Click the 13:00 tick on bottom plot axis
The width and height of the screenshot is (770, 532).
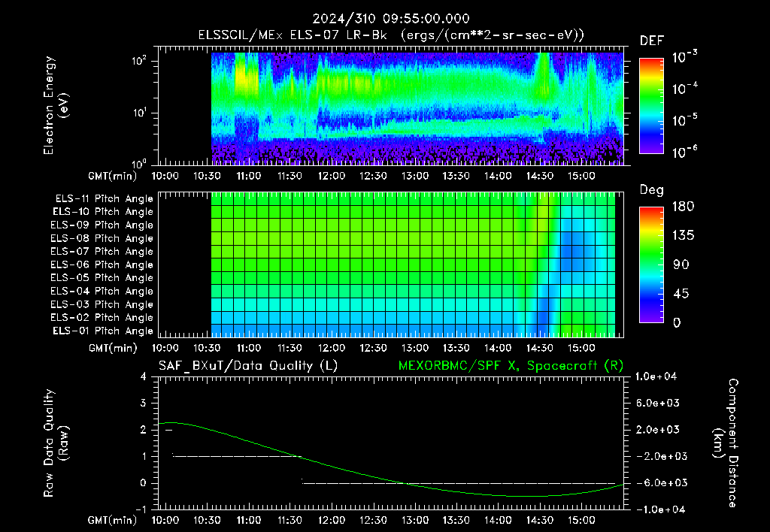[415, 520]
